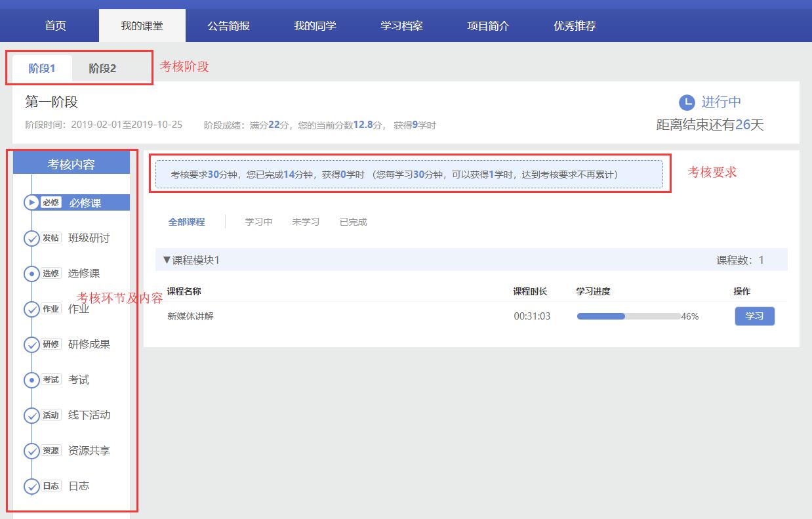Collapse the 课程模块1 section triangle

click(167, 260)
